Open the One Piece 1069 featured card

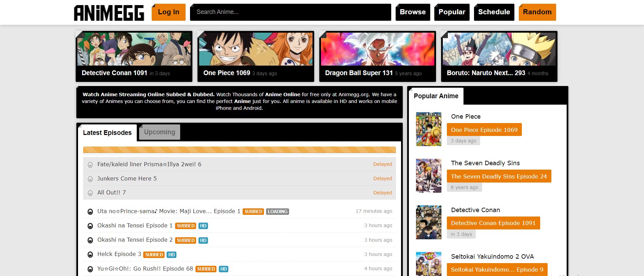click(x=256, y=56)
